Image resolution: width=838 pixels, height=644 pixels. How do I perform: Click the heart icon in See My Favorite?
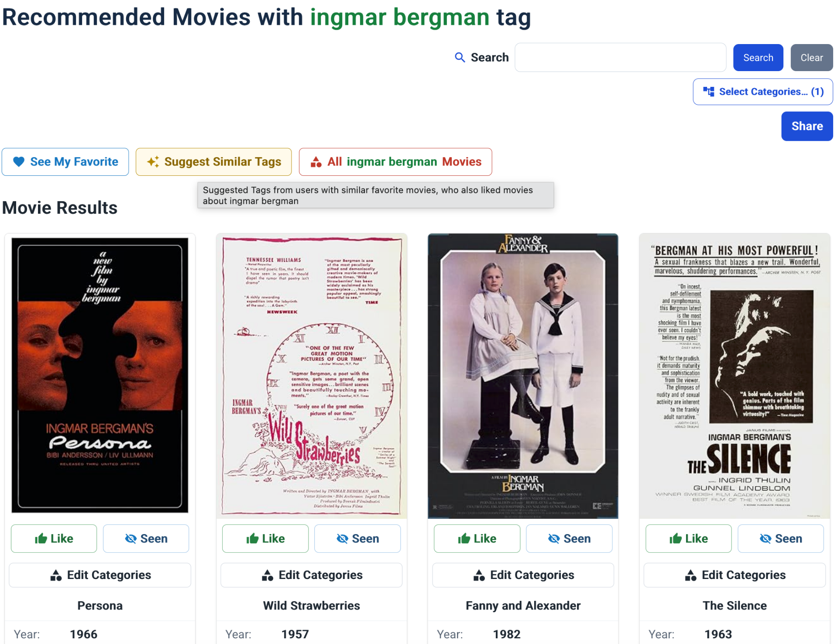pos(19,162)
